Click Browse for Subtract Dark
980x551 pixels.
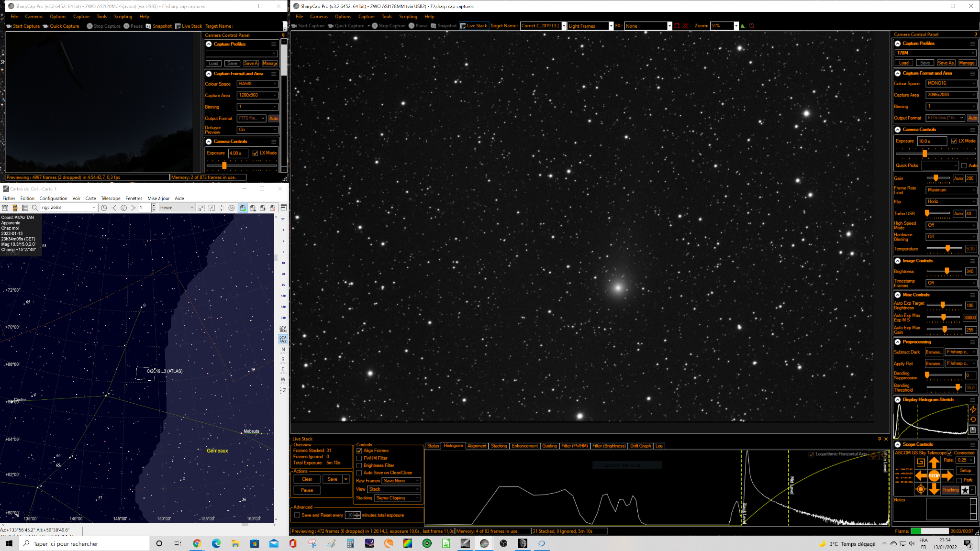[933, 352]
